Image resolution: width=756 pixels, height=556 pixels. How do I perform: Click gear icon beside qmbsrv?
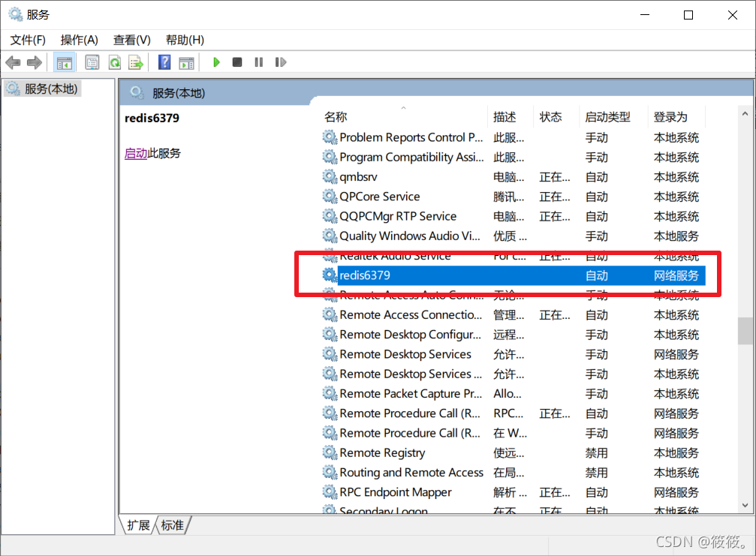click(330, 177)
